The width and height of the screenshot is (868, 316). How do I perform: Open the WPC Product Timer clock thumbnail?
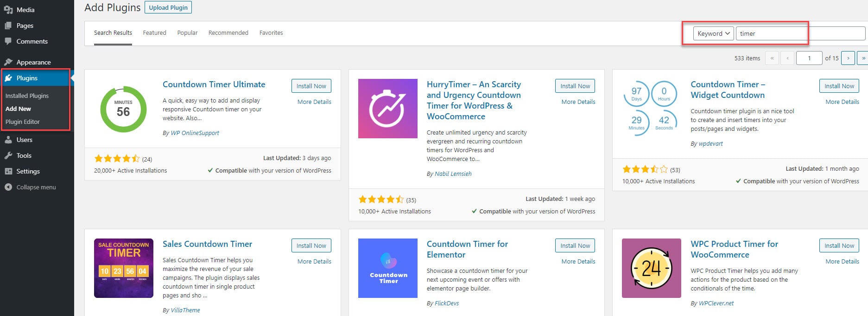(x=651, y=268)
